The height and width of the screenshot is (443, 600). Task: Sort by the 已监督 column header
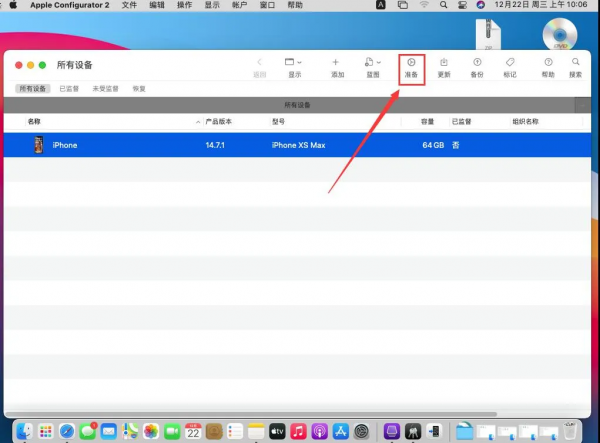pyautogui.click(x=461, y=122)
